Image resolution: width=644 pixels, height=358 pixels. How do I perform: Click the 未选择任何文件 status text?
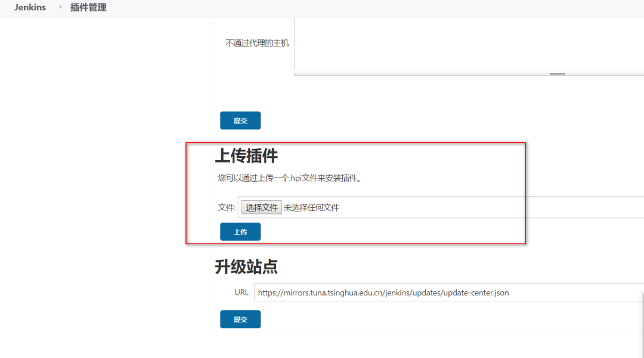point(311,207)
